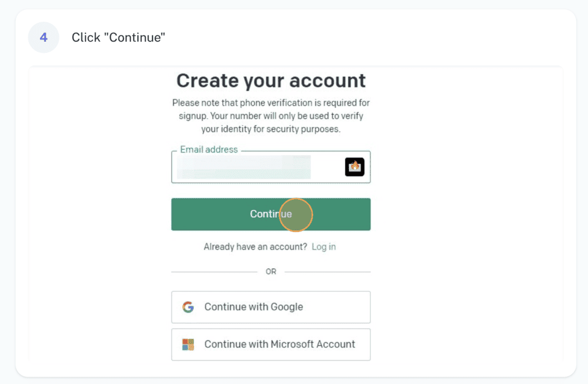Click the Microsoft four-square logo
This screenshot has height=384, width=588.
tap(188, 344)
